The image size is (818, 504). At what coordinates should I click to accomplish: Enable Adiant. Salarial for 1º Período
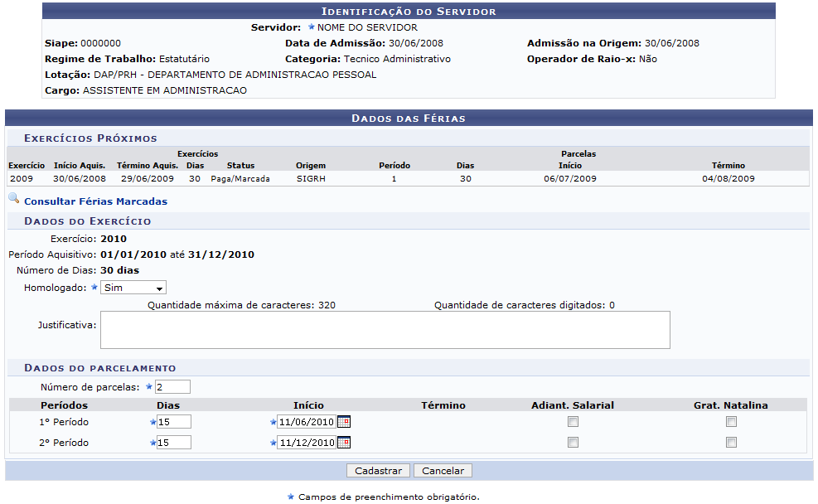pyautogui.click(x=573, y=422)
